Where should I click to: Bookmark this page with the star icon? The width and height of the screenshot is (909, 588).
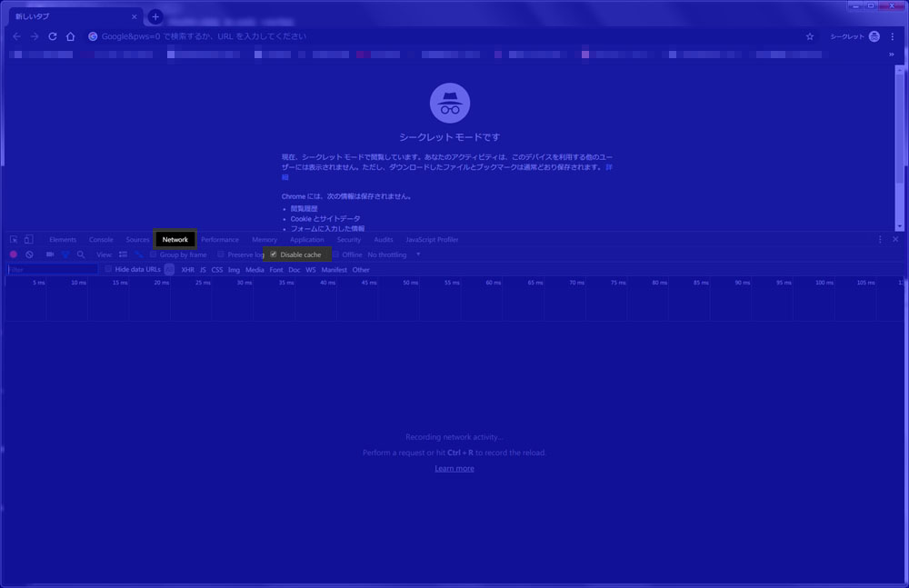pyautogui.click(x=810, y=36)
